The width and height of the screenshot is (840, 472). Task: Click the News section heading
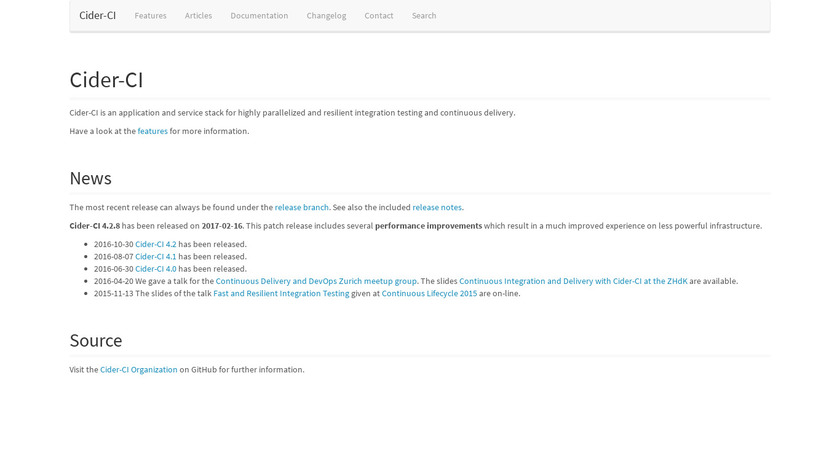(90, 178)
